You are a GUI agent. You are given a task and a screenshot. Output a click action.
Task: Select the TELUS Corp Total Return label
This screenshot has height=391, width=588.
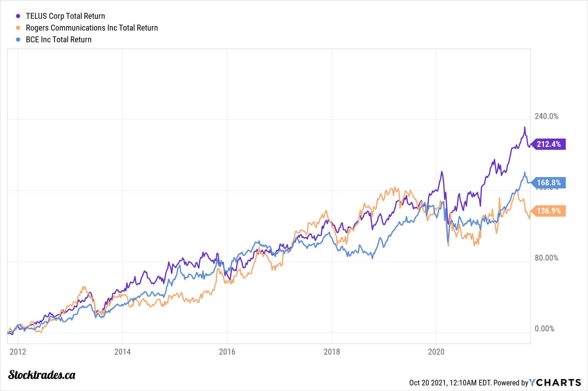(65, 16)
